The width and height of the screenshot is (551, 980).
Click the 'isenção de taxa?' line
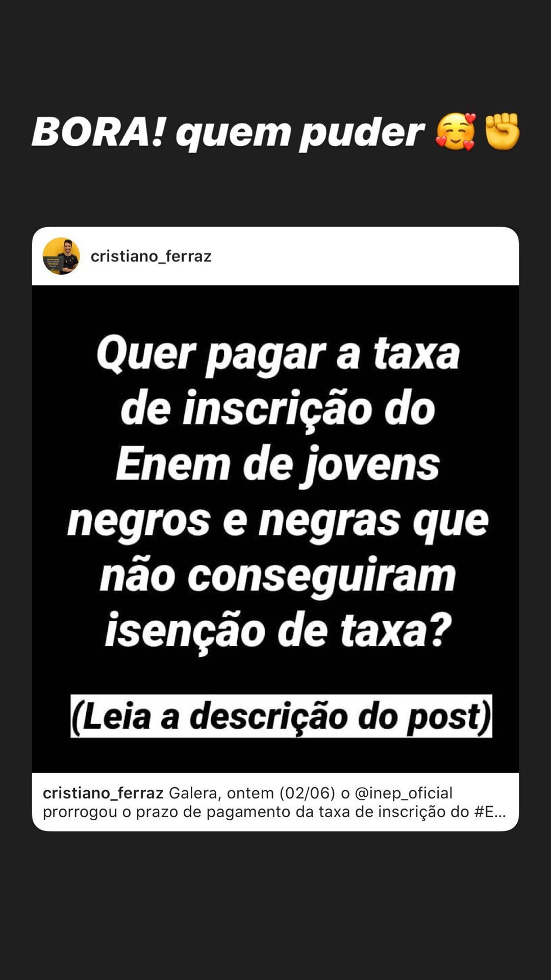[x=279, y=632]
